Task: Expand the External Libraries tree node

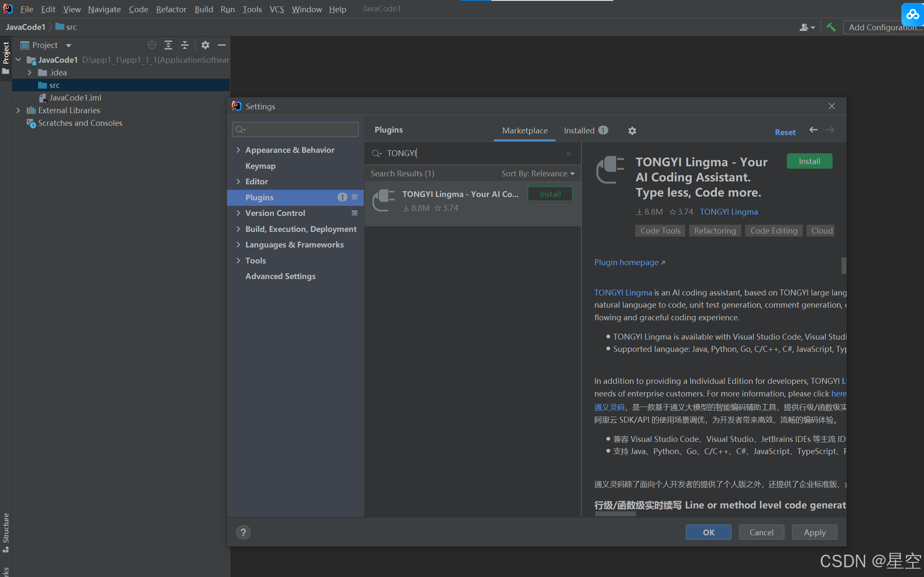Action: pyautogui.click(x=18, y=110)
